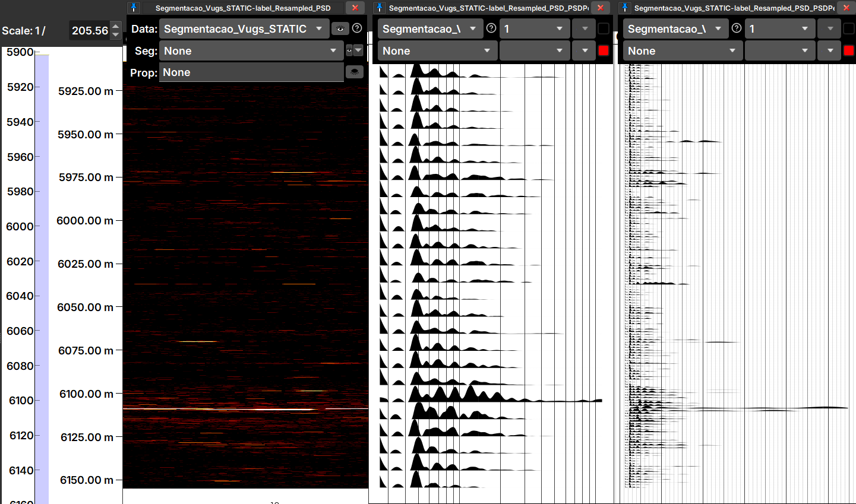Open help icon beside the Data dropdown
This screenshot has height=504, width=856.
[x=357, y=28]
